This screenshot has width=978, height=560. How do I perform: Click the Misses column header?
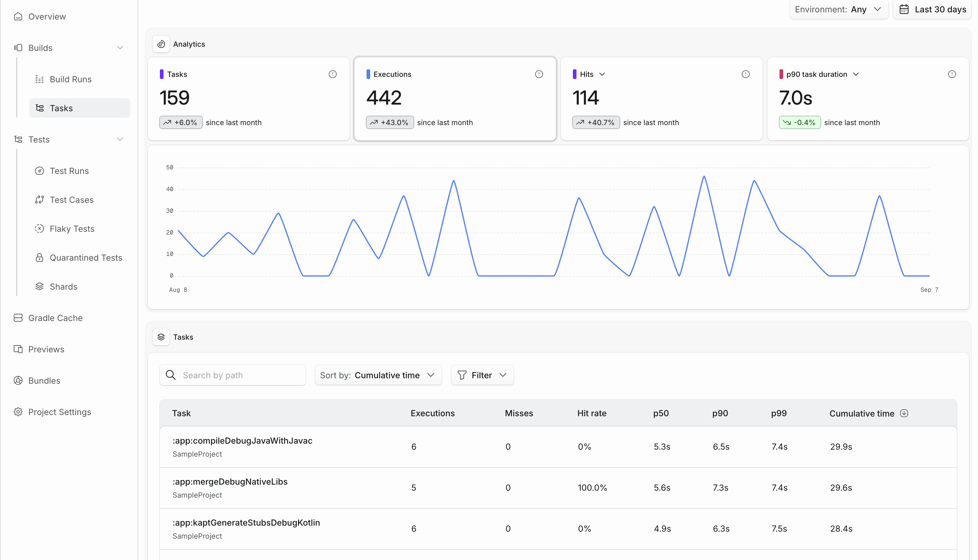coord(519,413)
